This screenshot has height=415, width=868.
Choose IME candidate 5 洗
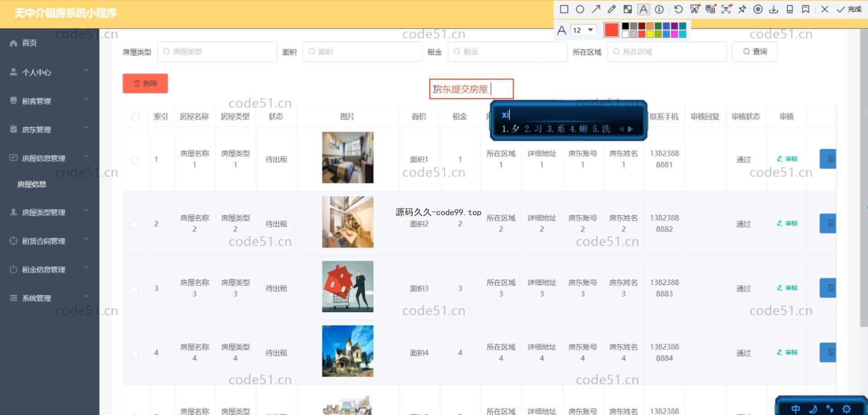pos(602,129)
